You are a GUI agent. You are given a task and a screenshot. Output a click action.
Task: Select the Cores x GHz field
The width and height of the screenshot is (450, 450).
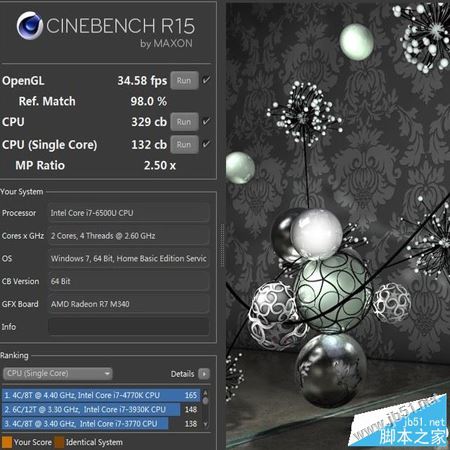pos(129,236)
